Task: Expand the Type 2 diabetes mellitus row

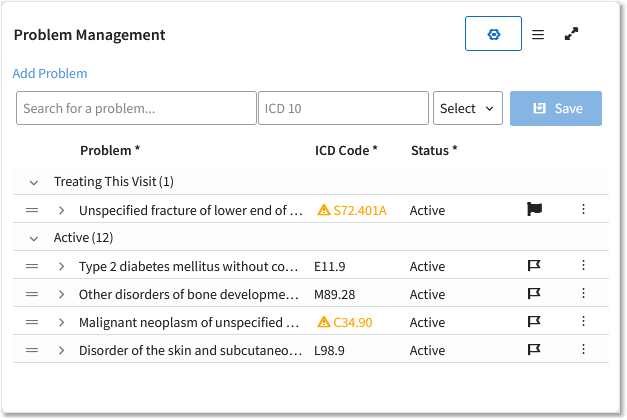Action: coord(61,266)
